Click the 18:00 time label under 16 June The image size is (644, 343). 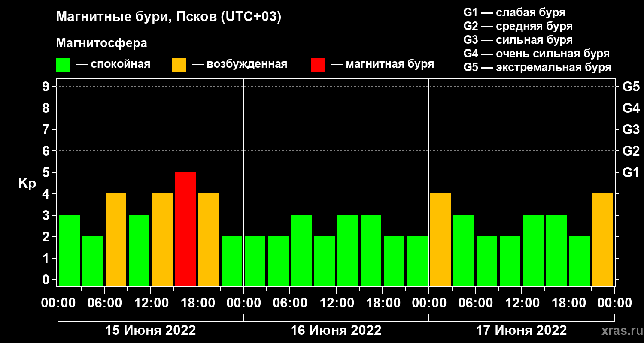[x=383, y=303]
